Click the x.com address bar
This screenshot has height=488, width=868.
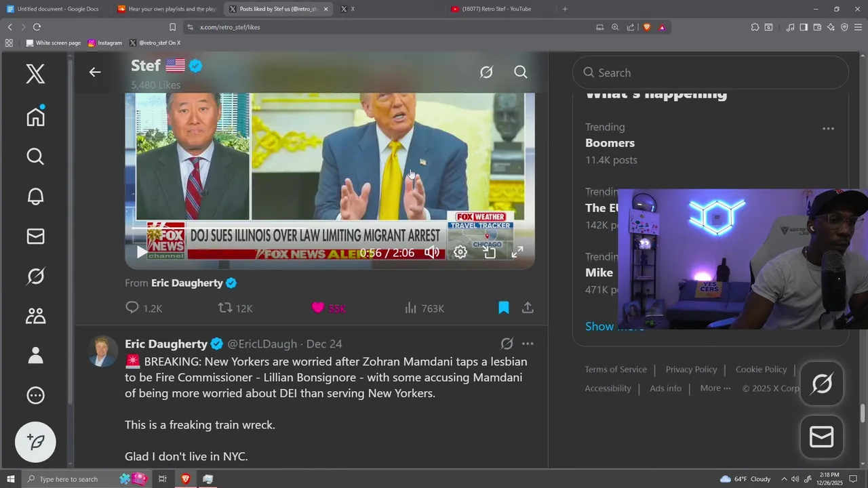click(x=387, y=27)
